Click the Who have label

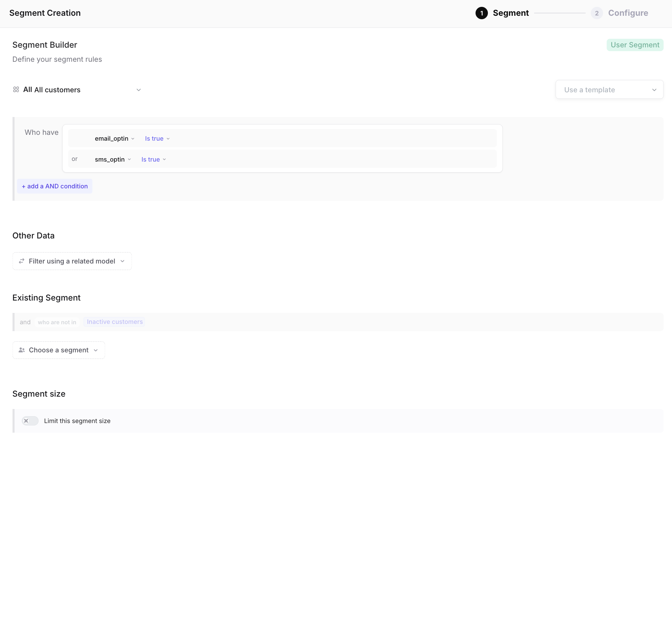point(41,132)
